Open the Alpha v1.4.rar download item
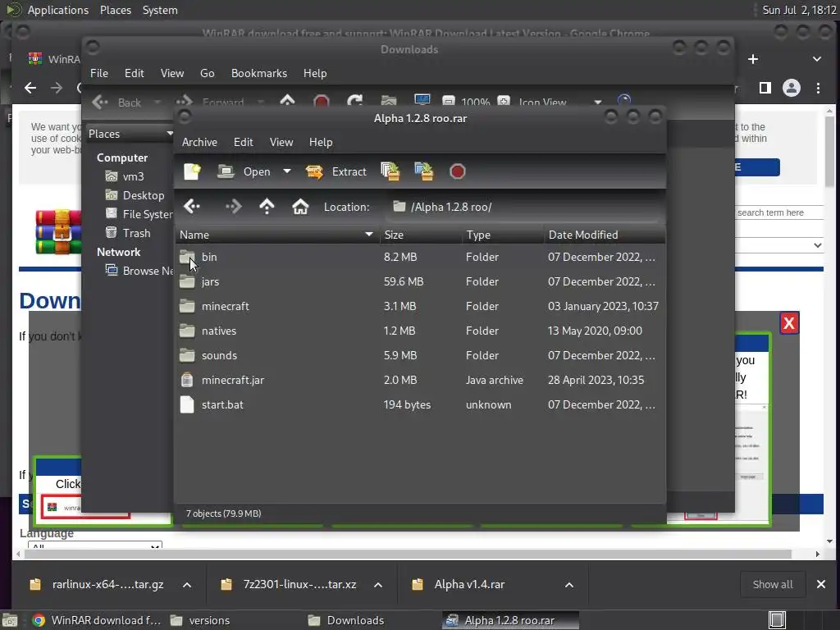This screenshot has width=840, height=630. [469, 584]
